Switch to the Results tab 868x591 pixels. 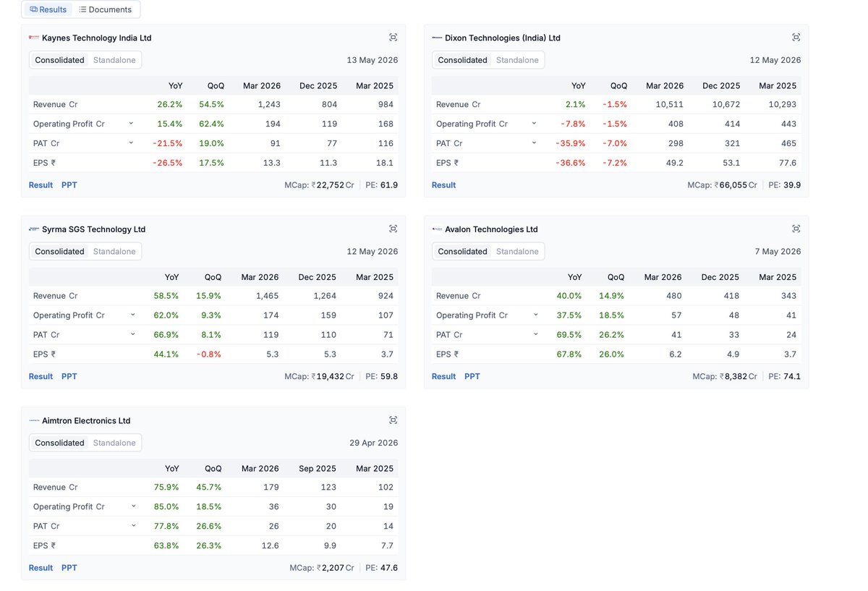pyautogui.click(x=48, y=9)
